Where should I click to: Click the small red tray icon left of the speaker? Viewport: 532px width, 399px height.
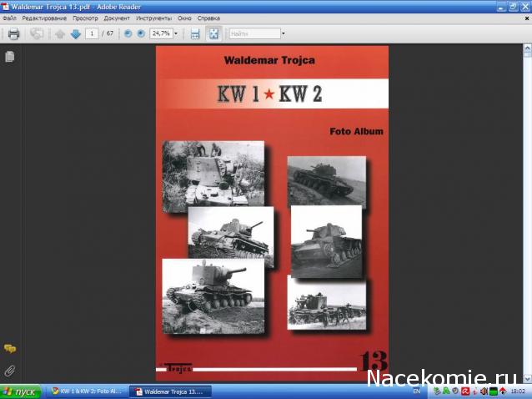click(x=475, y=391)
